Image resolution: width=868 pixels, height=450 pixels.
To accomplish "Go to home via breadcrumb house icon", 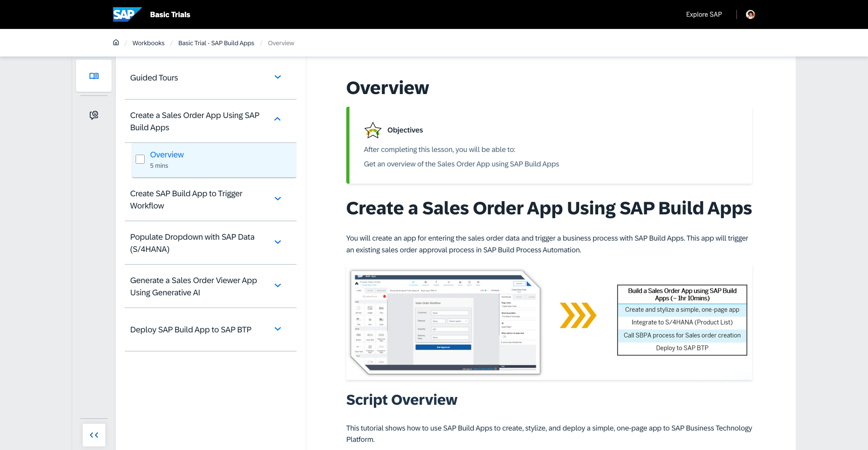I will pos(116,43).
